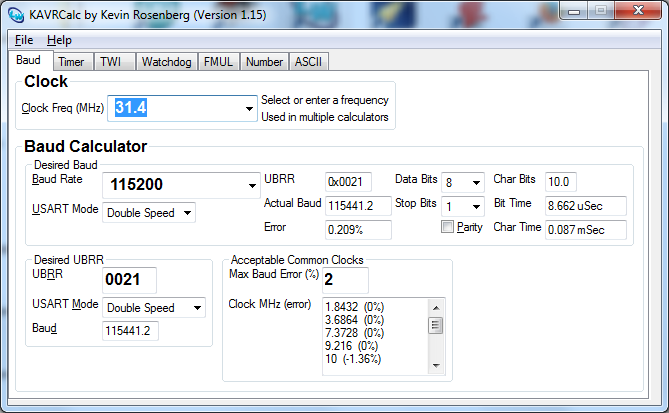The height and width of the screenshot is (413, 669).
Task: Expand the Clock Freq dropdown arrow
Action: click(250, 108)
